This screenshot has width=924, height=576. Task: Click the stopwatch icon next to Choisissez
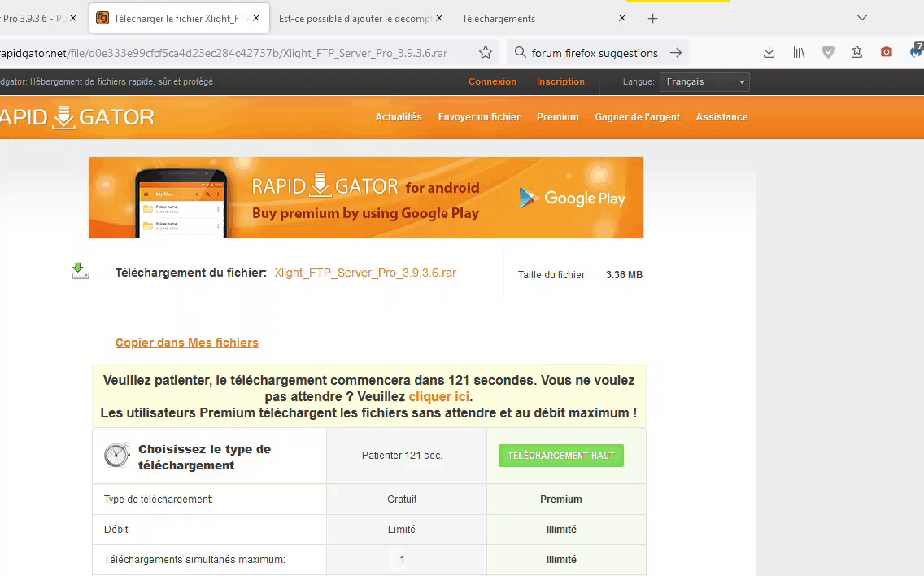[x=116, y=455]
